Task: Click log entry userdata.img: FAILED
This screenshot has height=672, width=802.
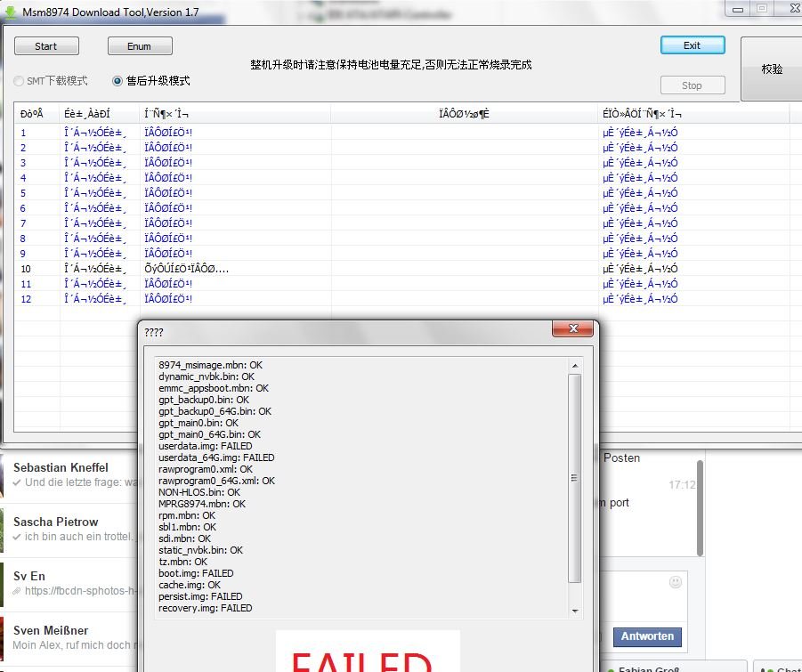Action: coord(205,446)
